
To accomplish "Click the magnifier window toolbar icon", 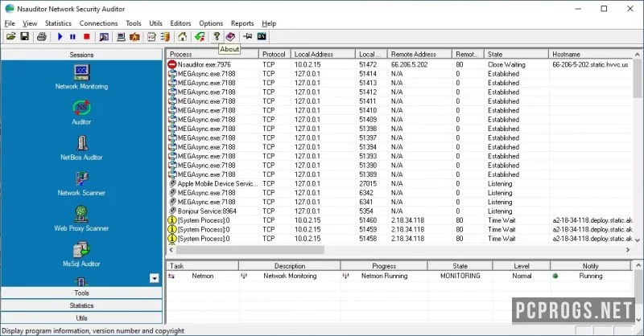I will coord(104,36).
